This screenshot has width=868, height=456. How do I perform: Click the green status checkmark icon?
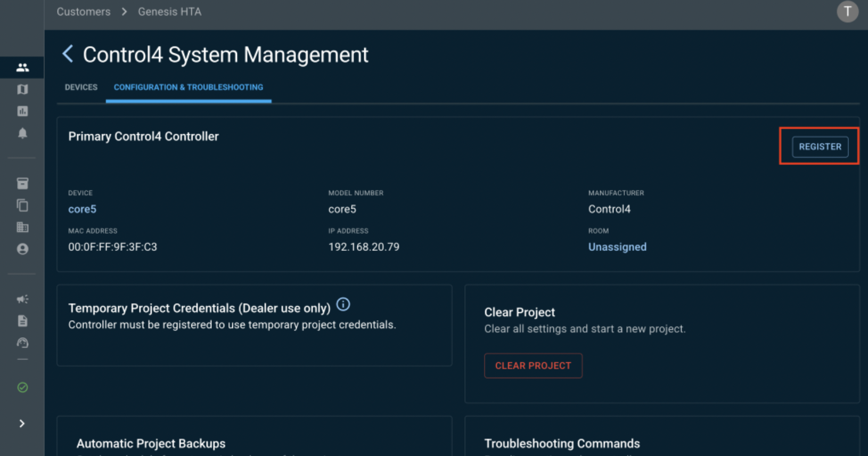pyautogui.click(x=22, y=387)
